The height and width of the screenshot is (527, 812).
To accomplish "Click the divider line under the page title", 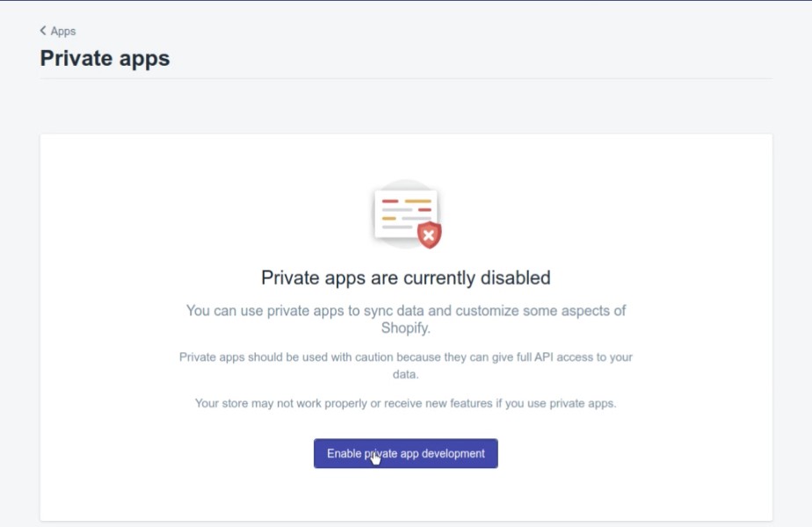I will coord(405,79).
